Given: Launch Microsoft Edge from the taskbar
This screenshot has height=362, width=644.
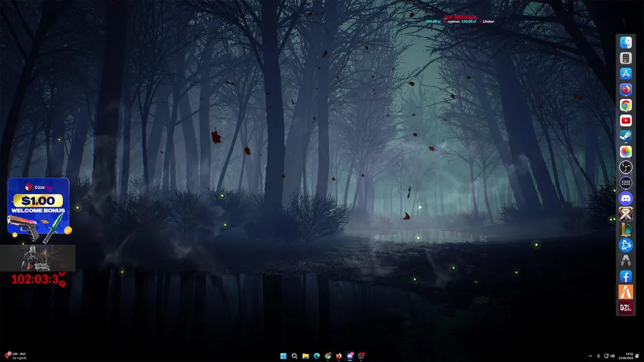Looking at the screenshot, I should [316, 356].
